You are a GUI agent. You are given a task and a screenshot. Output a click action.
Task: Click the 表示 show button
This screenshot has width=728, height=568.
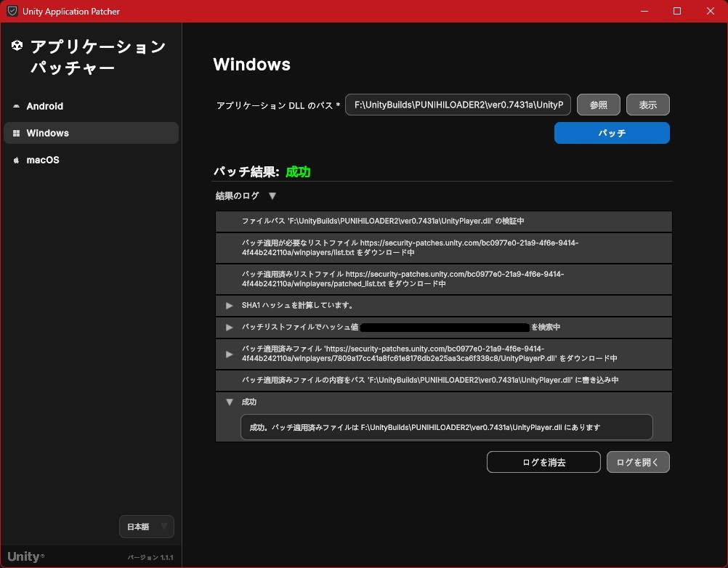point(647,105)
